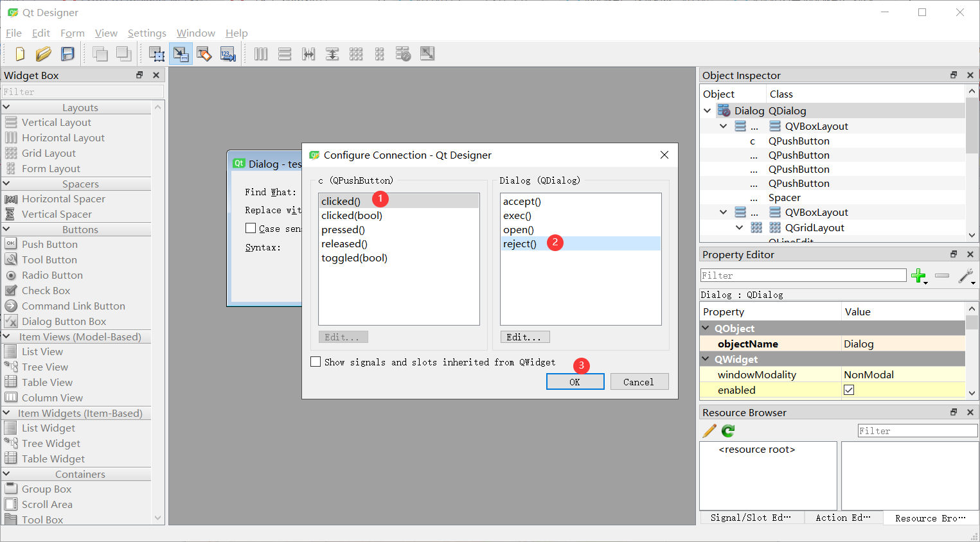Click the Adjust Size toolbar icon
Viewport: 980px width, 542px height.
coord(427,54)
